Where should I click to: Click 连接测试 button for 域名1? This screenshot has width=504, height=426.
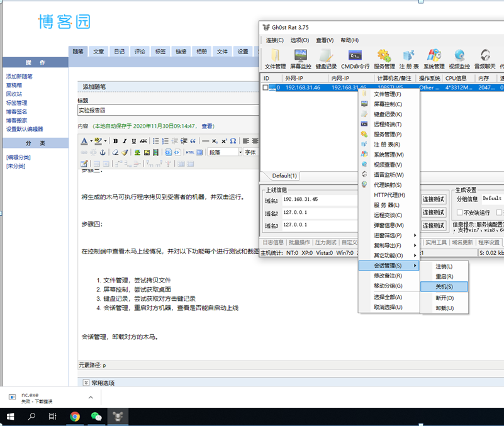pyautogui.click(x=434, y=199)
